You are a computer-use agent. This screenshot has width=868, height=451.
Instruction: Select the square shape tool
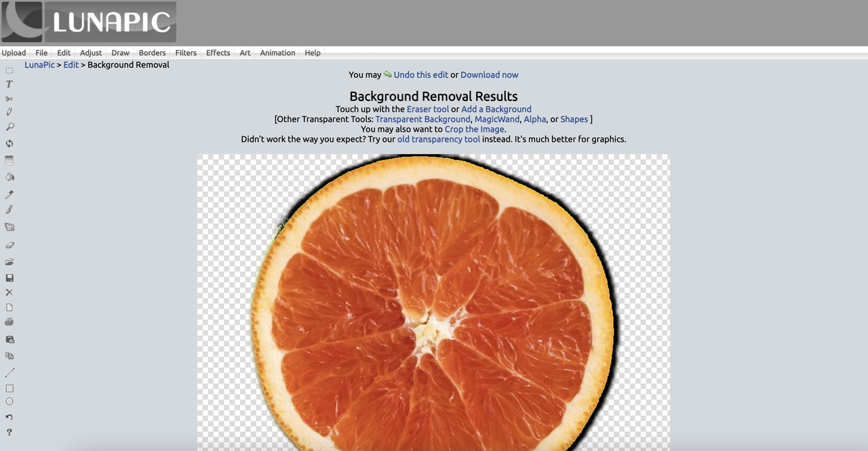9,389
